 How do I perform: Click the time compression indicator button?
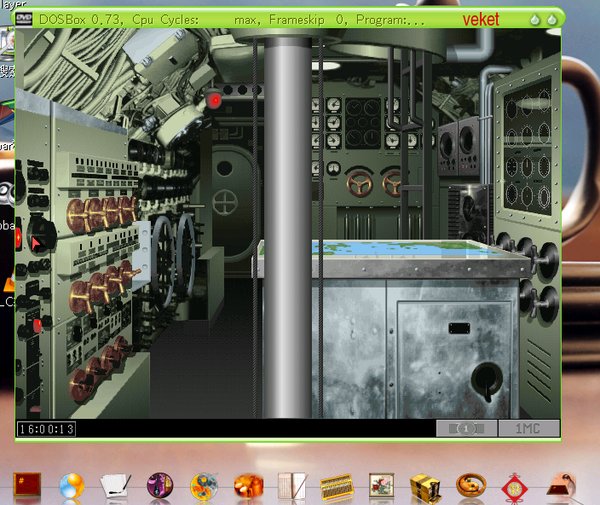[x=467, y=428]
